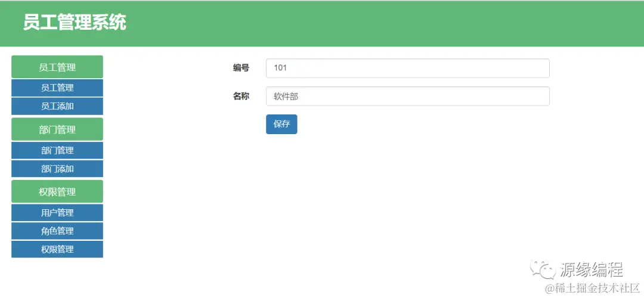Open the blue 员工管理 submenu item

[x=57, y=88]
